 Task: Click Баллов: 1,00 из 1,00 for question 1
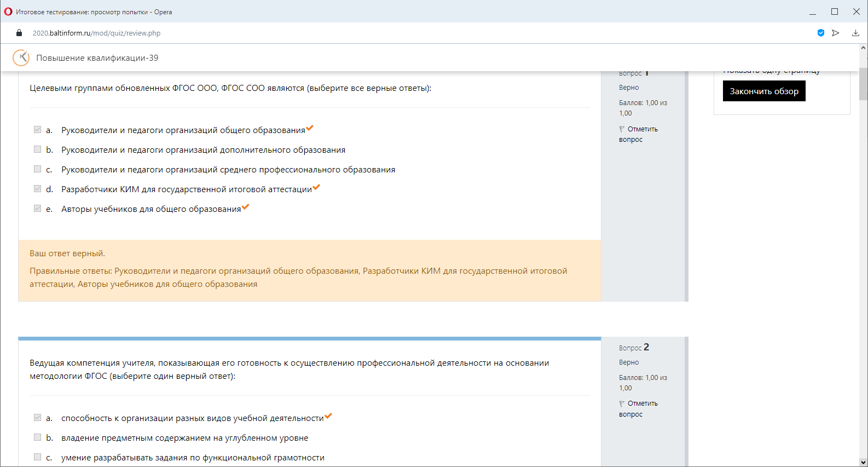[643, 108]
